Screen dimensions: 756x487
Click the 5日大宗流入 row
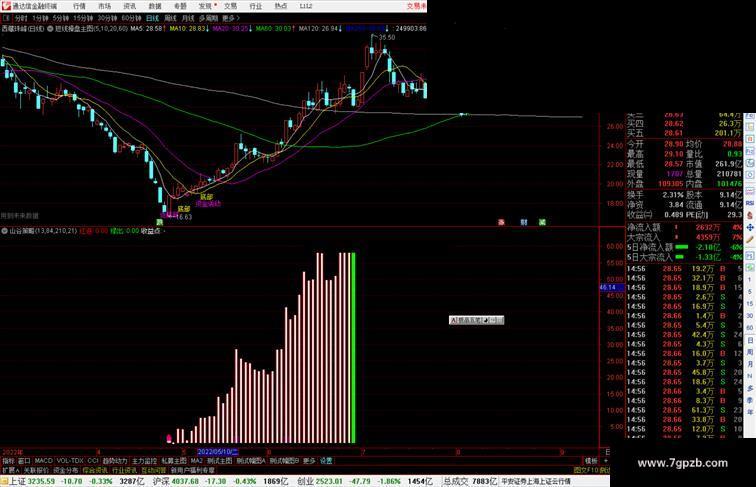685,257
